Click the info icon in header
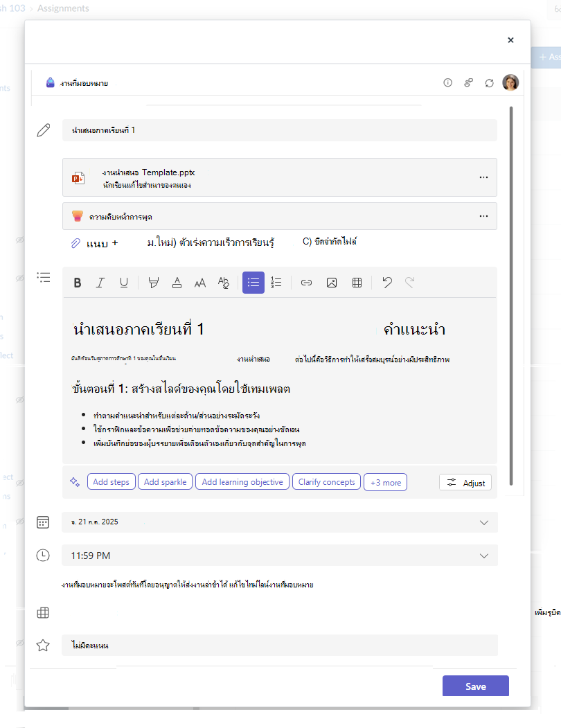The width and height of the screenshot is (561, 728). [447, 82]
